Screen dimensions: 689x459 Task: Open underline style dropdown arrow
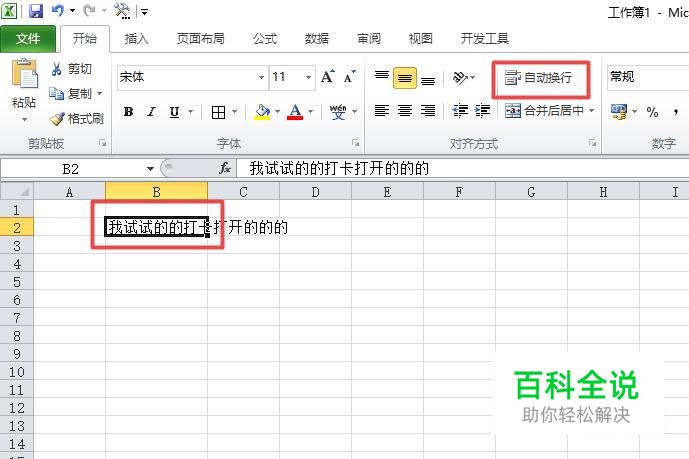(190, 112)
